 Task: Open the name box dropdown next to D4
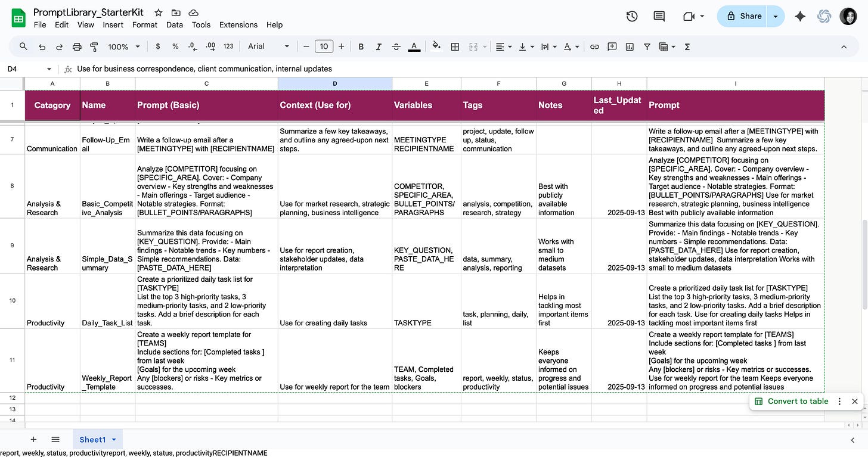pos(49,69)
